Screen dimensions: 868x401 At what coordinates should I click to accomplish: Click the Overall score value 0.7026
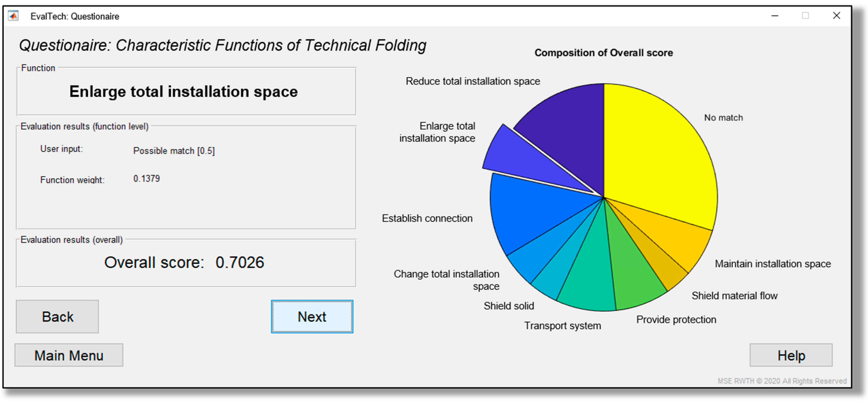240,263
